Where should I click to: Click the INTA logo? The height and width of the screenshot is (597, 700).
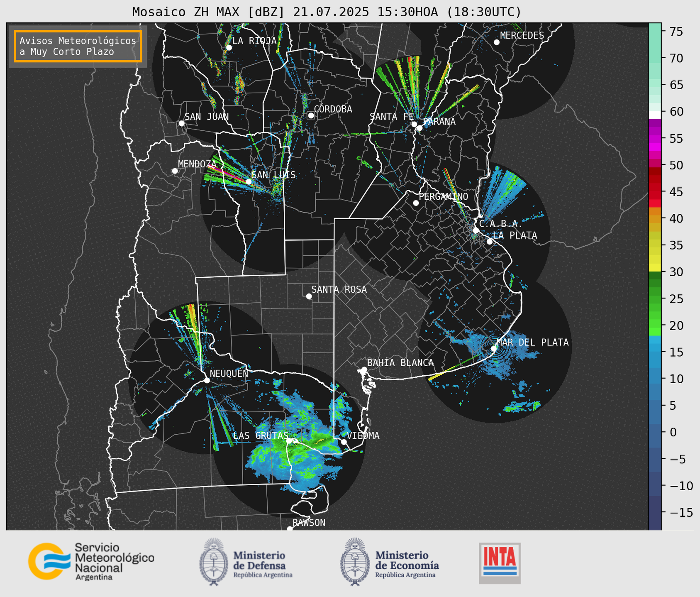point(500,563)
